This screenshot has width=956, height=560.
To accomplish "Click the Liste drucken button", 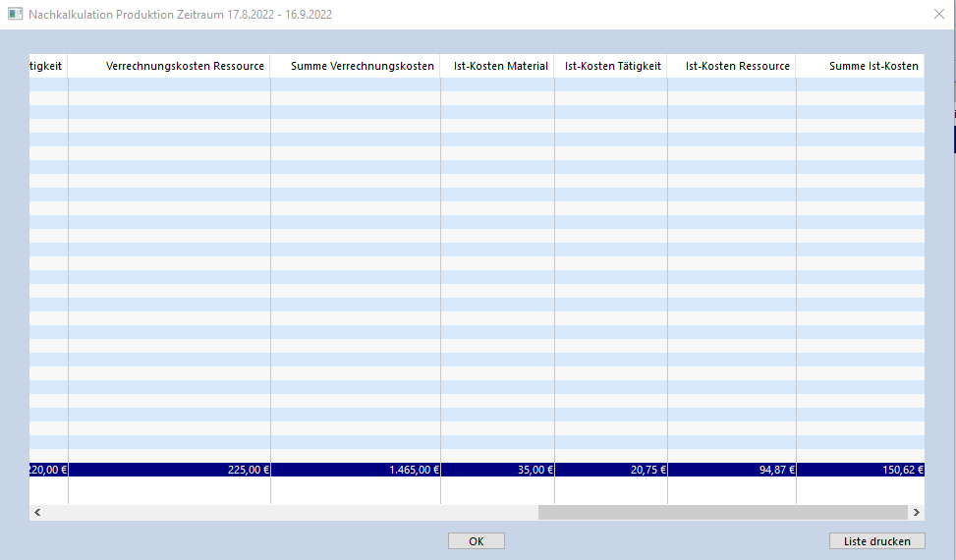I will (876, 541).
